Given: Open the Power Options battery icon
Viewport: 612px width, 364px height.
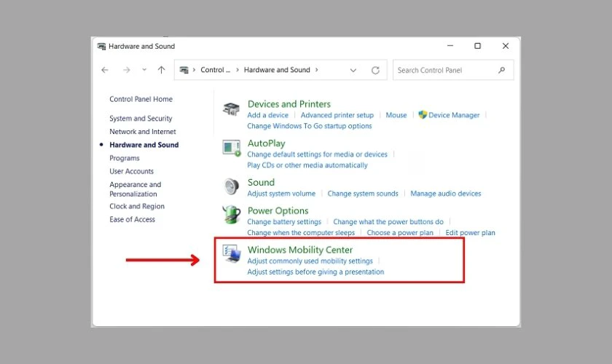Looking at the screenshot, I should coord(232,214).
